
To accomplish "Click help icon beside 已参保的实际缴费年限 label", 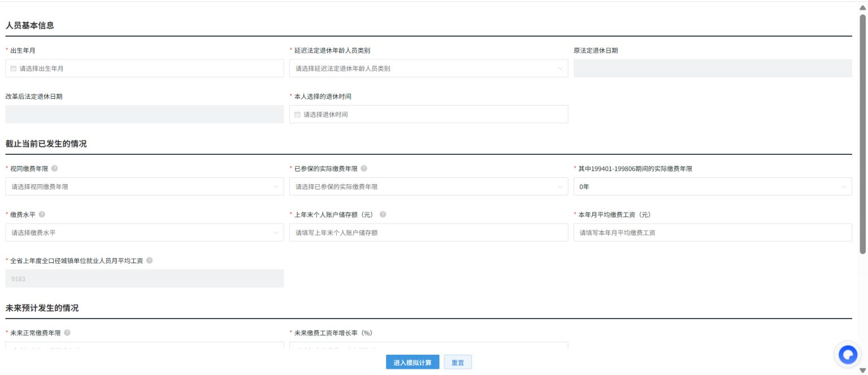I will pyautogui.click(x=364, y=168).
